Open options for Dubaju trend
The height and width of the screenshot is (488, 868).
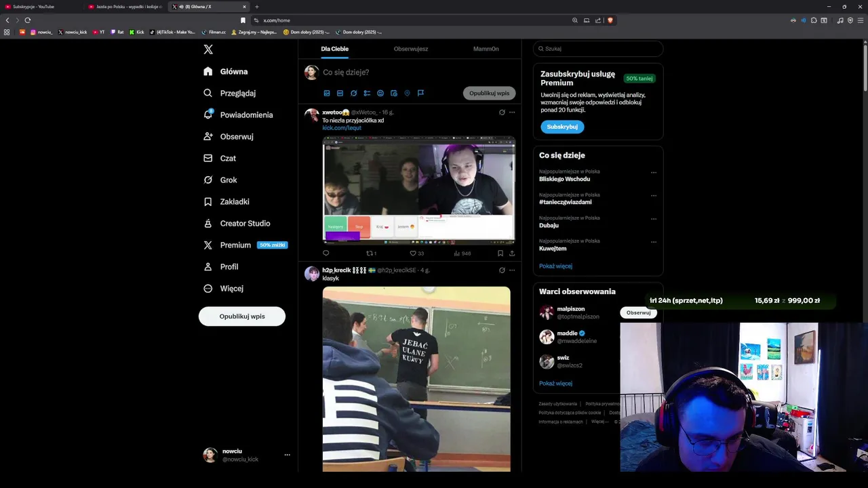point(654,218)
